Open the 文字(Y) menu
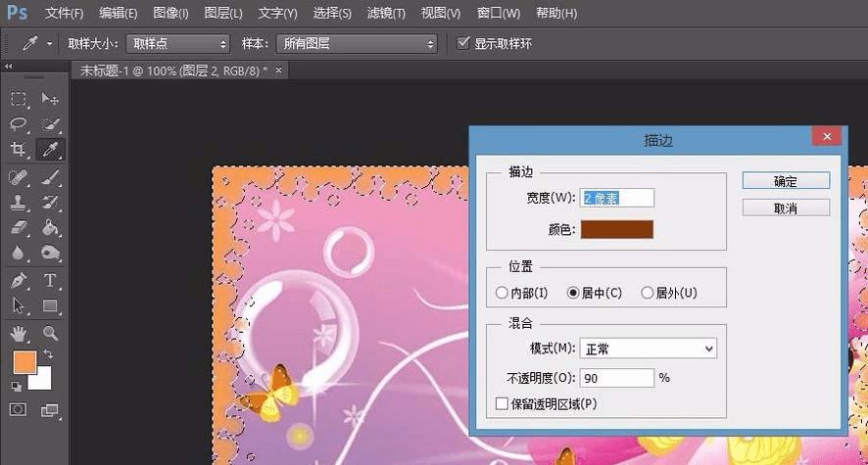The height and width of the screenshot is (465, 868). (x=277, y=13)
